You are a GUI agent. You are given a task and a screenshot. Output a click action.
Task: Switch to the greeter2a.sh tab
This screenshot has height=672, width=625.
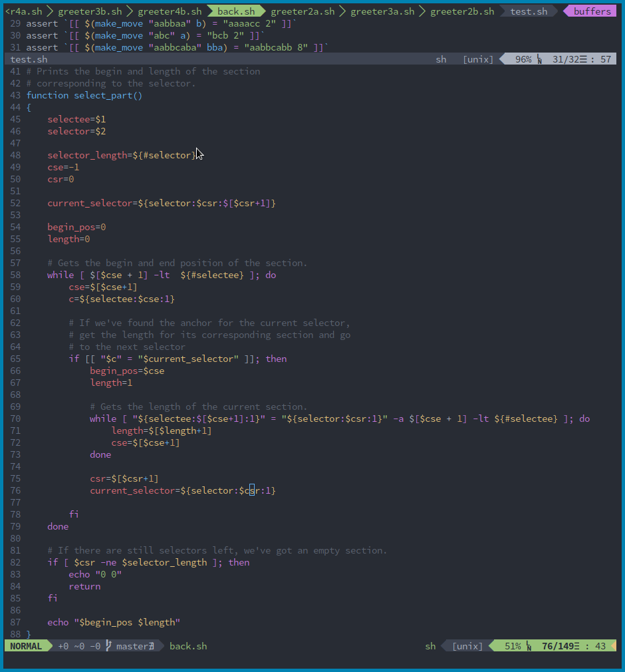[303, 11]
